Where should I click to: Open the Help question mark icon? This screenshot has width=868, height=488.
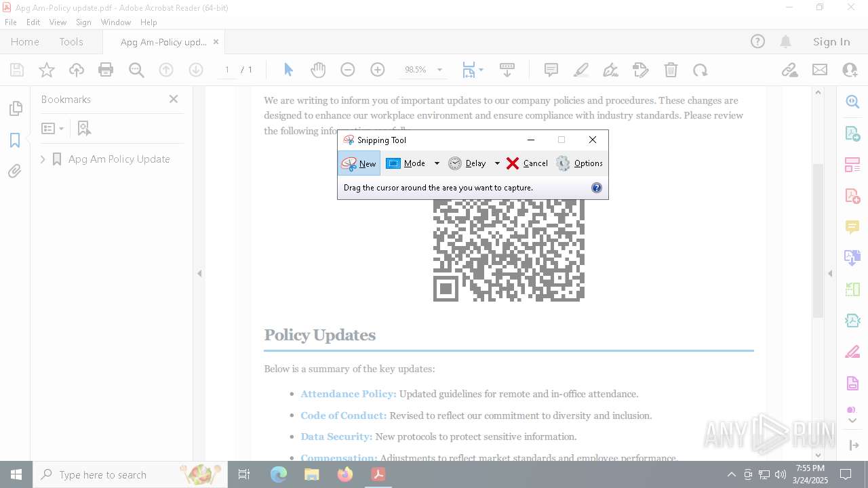[757, 41]
